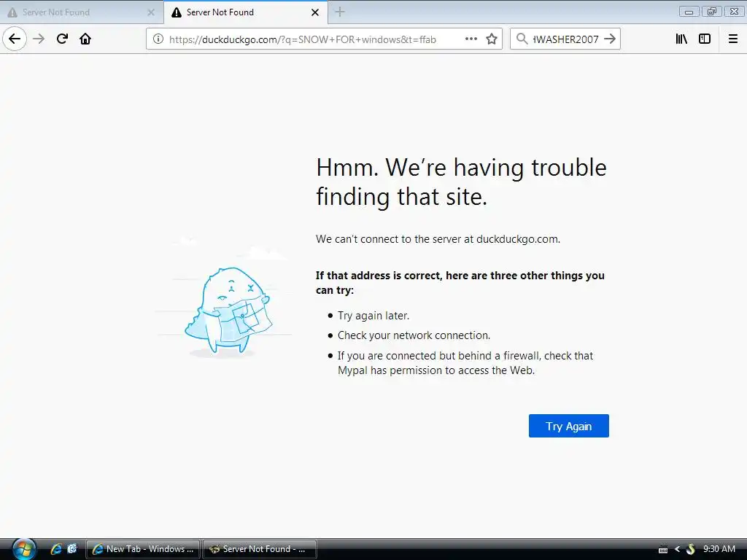Click "Check your network connection." text
This screenshot has height=560, width=747.
tap(414, 335)
